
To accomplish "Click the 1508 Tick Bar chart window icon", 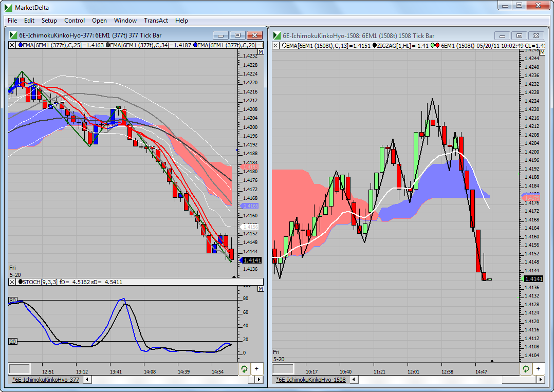I will tap(277, 35).
